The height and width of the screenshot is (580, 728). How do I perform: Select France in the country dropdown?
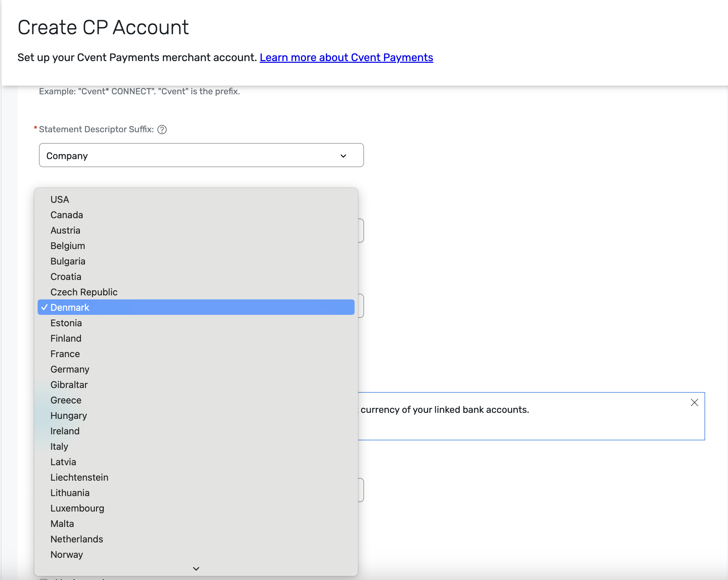pyautogui.click(x=196, y=354)
